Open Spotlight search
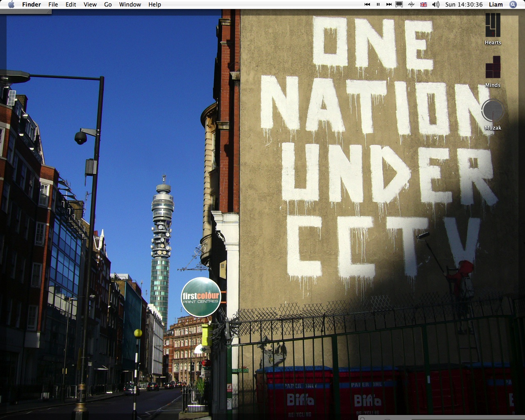 click(513, 5)
